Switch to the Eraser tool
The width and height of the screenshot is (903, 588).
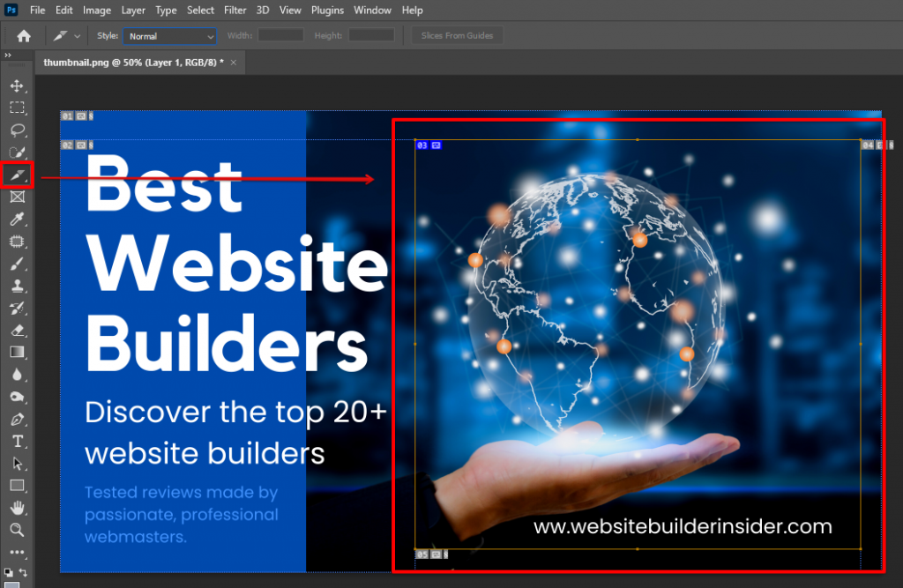[x=18, y=330]
